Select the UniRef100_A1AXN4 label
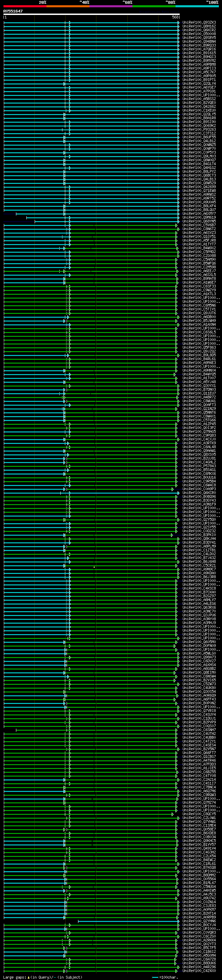 (x=199, y=324)
